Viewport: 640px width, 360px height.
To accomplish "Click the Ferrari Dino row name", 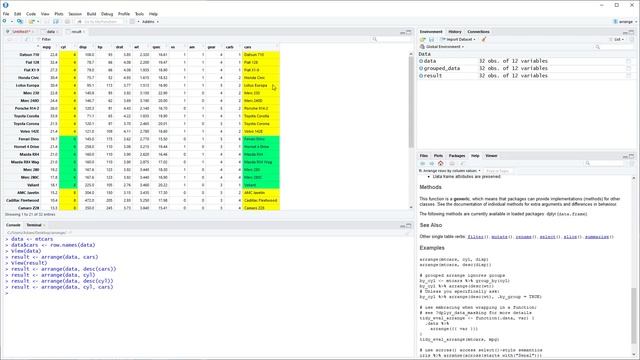I will pyautogui.click(x=29, y=139).
